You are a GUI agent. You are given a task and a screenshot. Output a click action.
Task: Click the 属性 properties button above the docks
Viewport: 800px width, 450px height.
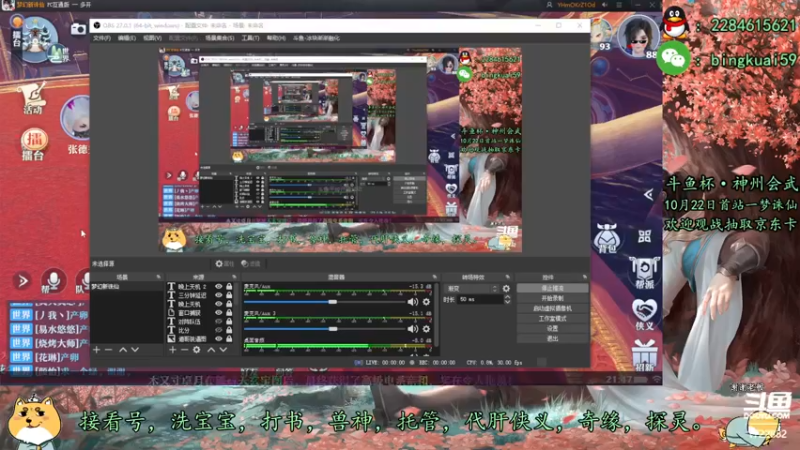(224, 264)
